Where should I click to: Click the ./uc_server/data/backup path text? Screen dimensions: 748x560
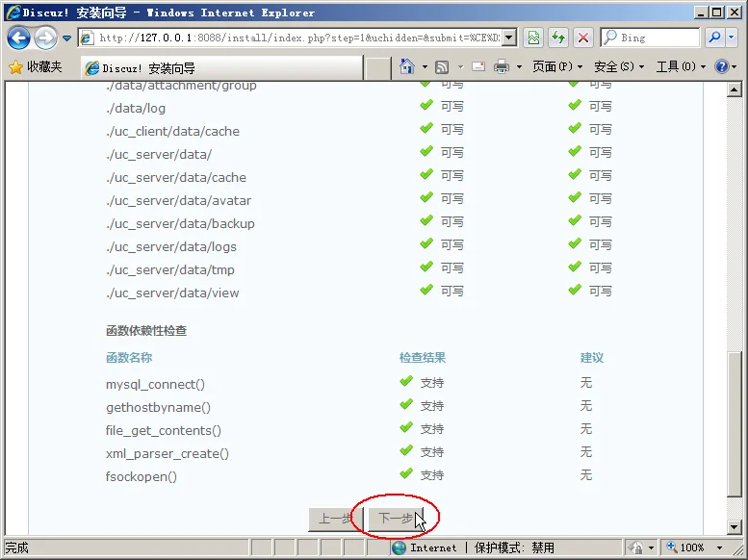click(x=180, y=224)
